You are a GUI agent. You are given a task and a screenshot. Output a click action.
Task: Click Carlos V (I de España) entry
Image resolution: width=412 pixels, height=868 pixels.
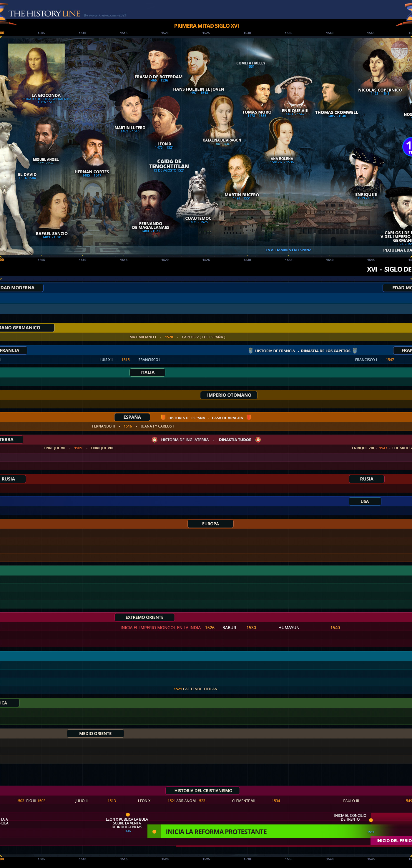coord(203,337)
